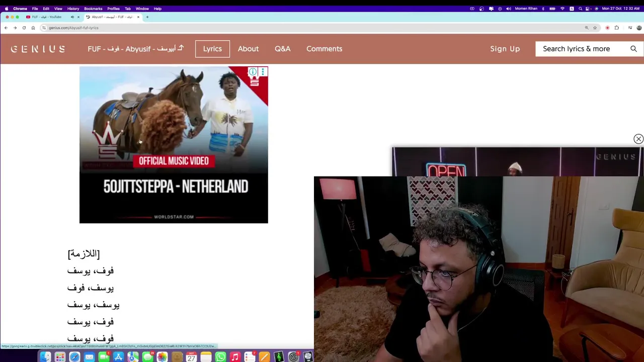Close the Abyusif Genius tab
Image resolution: width=644 pixels, height=362 pixels.
point(138,17)
